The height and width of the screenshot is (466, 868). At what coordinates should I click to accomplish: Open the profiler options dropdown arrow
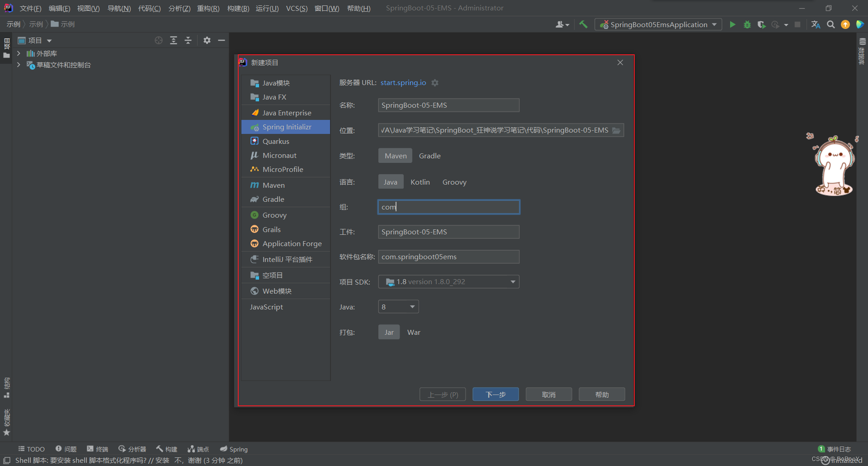pyautogui.click(x=786, y=25)
